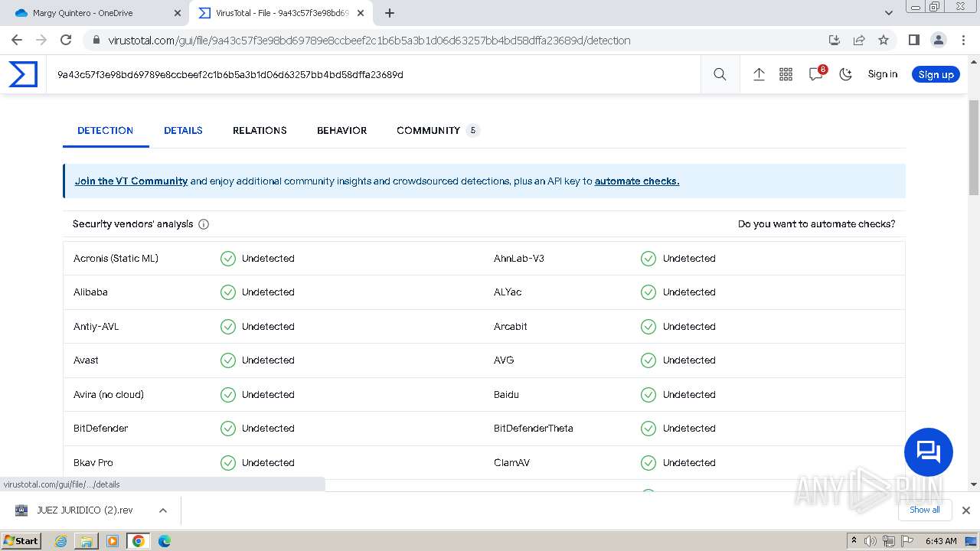The image size is (980, 551).
Task: Expand the tab search chevron
Action: pyautogui.click(x=888, y=13)
